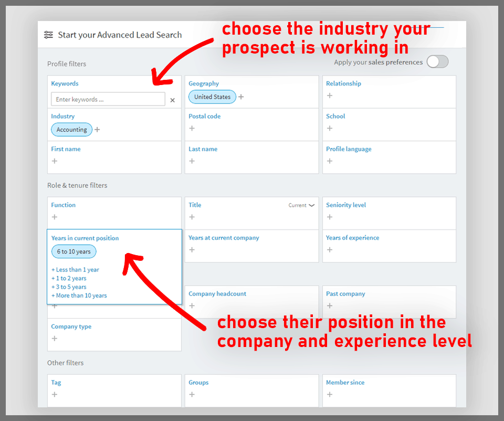Toggle Apply your sales preferences switch
Viewport: 504px width, 421px height.
pyautogui.click(x=437, y=62)
